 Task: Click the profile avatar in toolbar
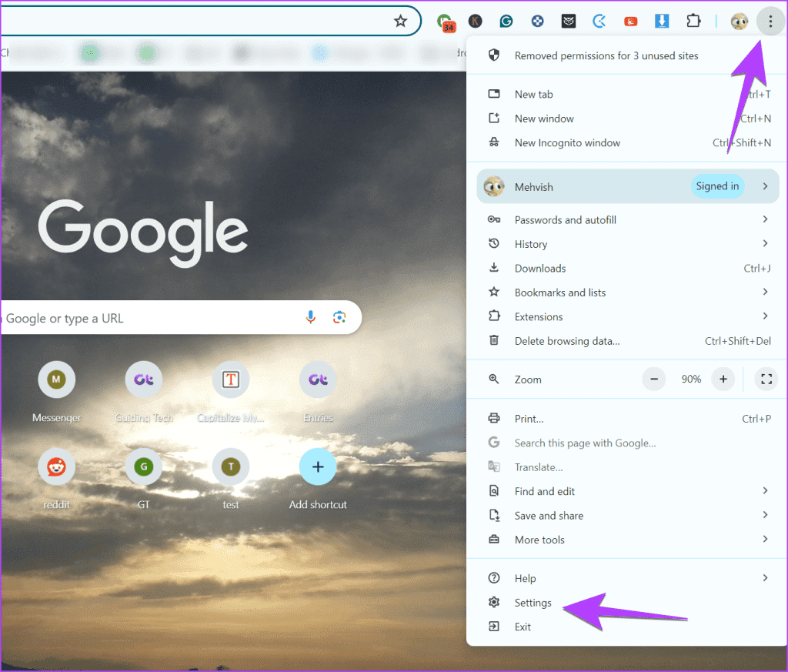(x=740, y=21)
